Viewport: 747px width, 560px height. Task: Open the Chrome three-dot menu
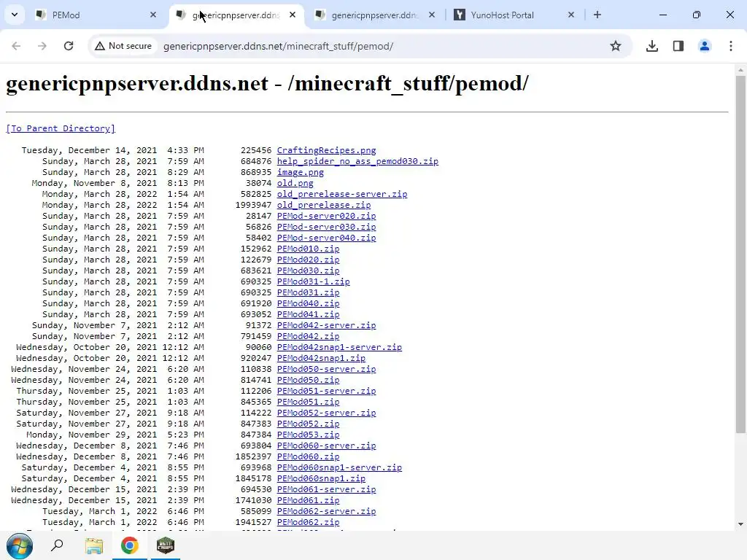(731, 46)
